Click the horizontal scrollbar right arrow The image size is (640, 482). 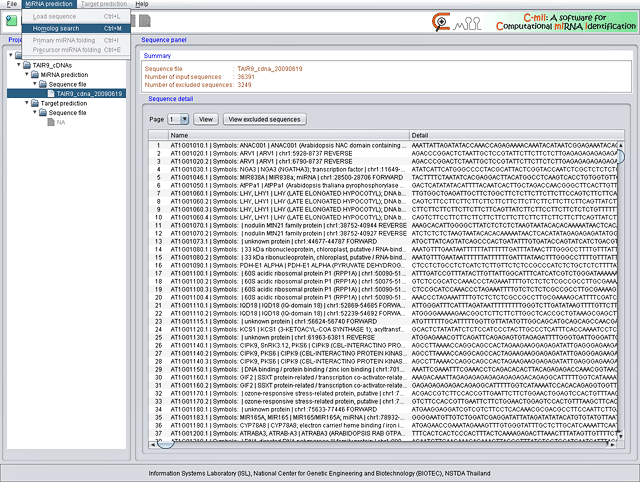click(612, 444)
